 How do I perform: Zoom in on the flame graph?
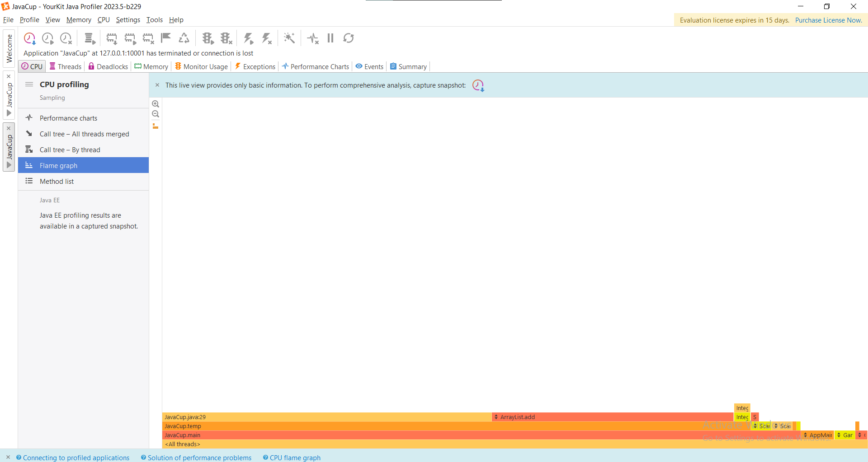click(156, 104)
